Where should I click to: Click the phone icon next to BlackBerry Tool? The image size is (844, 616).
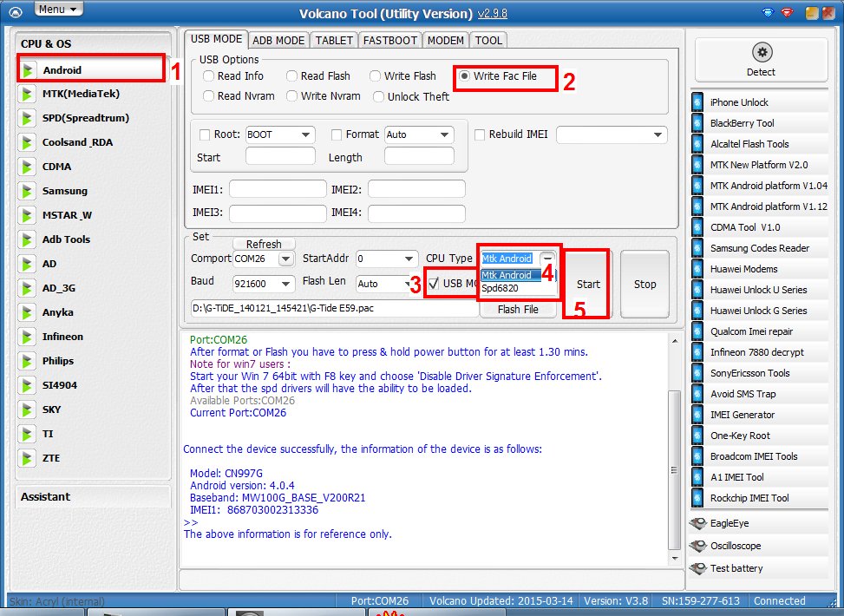pyautogui.click(x=697, y=123)
